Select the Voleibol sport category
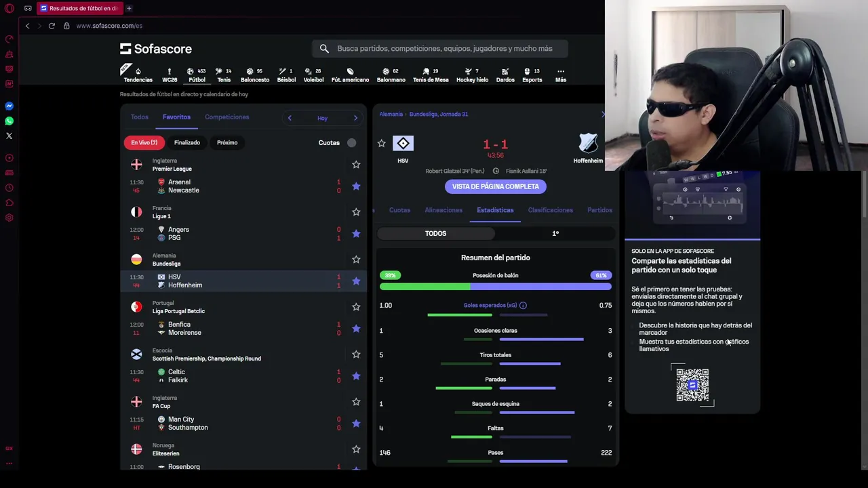This screenshot has height=488, width=868. [313, 75]
